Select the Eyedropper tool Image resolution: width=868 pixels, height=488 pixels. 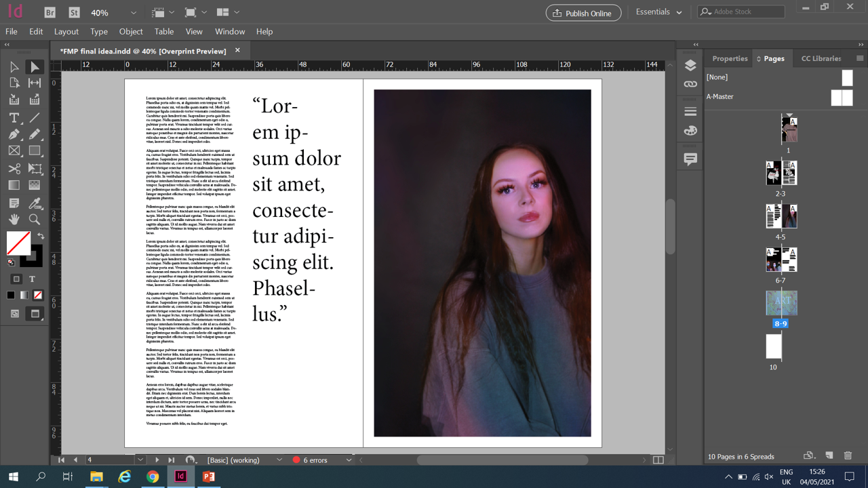click(35, 203)
